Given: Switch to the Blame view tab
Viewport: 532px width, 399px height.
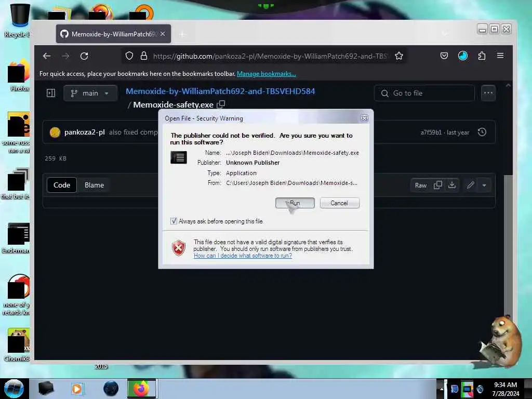Looking at the screenshot, I should pos(94,185).
